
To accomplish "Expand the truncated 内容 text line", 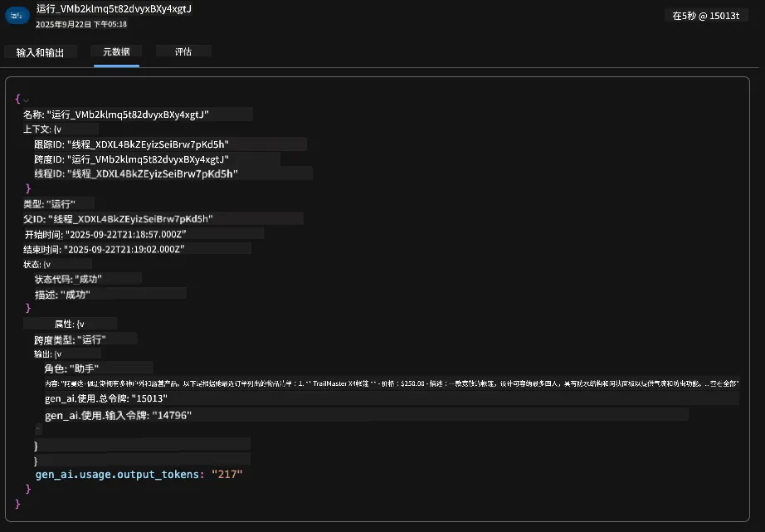I will tap(392, 383).
